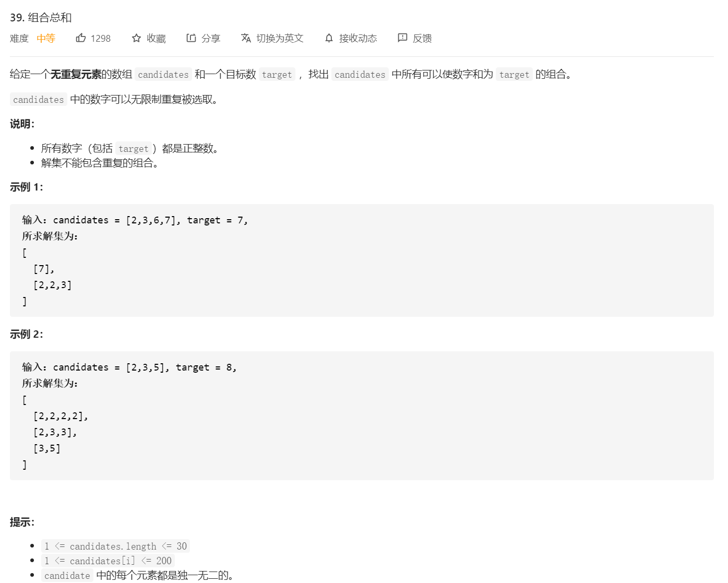Click the text 中的每个元素都是独一无二的
728x583 pixels.
click(x=164, y=576)
